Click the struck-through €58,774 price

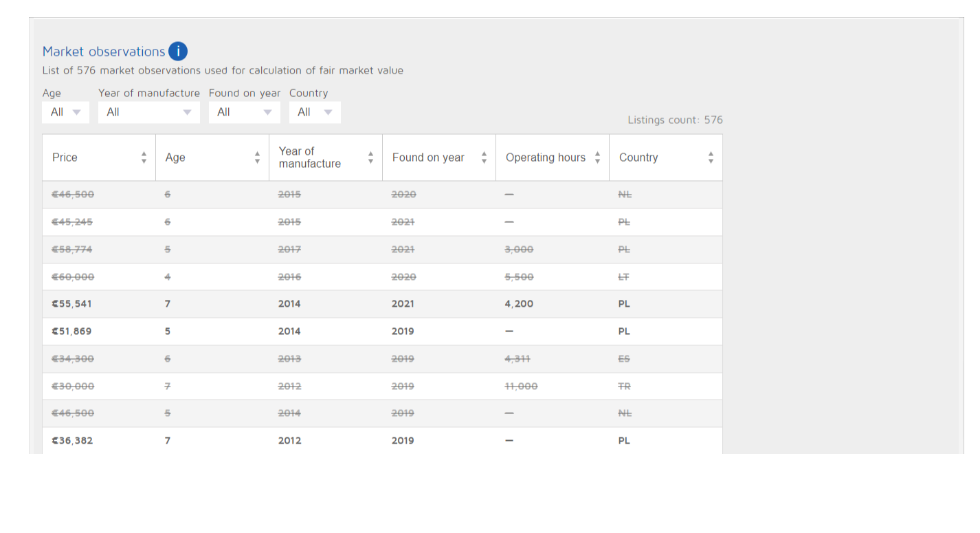click(x=72, y=250)
